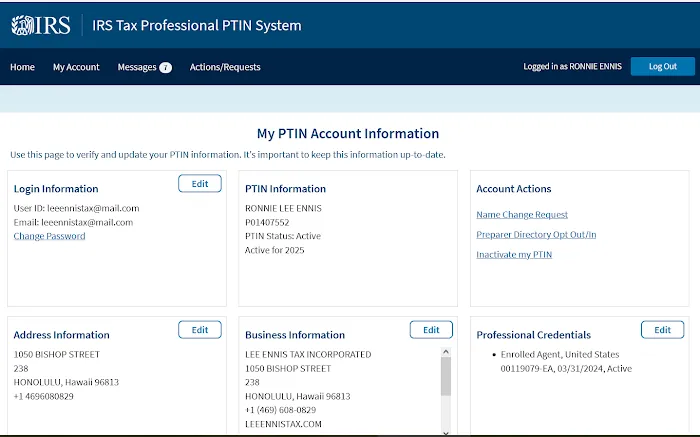Open the Messages menu item
This screenshot has height=437, width=700.
[x=137, y=67]
